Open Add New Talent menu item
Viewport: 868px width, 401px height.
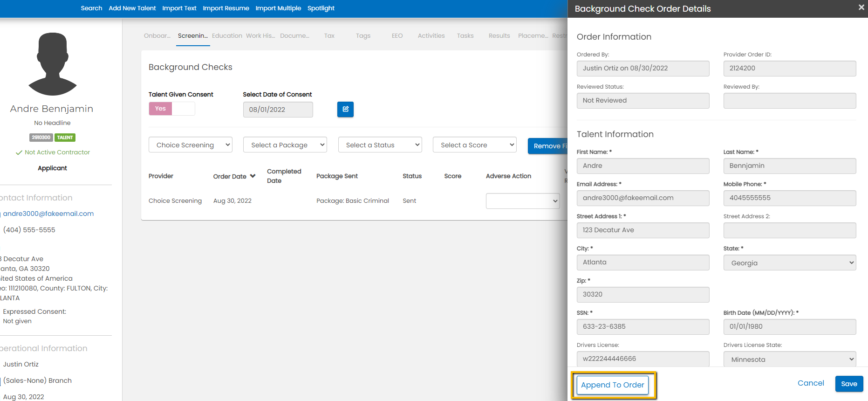click(132, 8)
